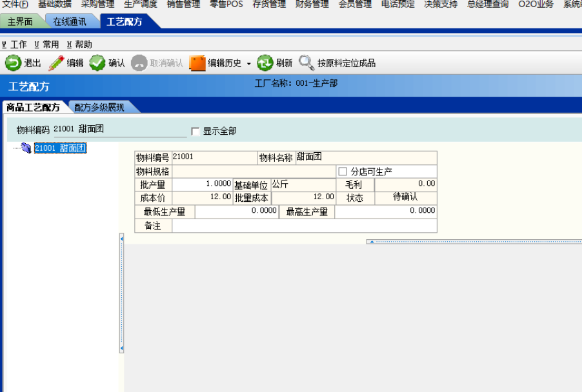Click the 确认 button label
Viewport: 584px width, 392px height.
117,63
